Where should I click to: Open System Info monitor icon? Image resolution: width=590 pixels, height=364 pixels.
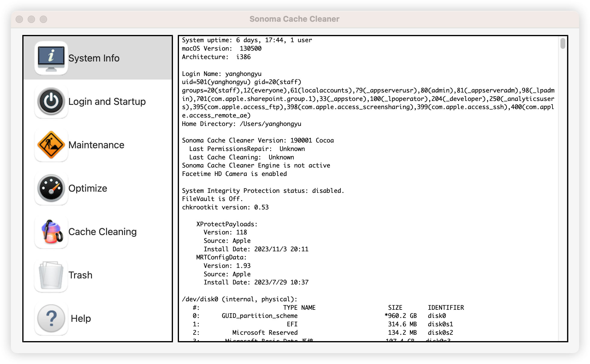[x=51, y=58]
